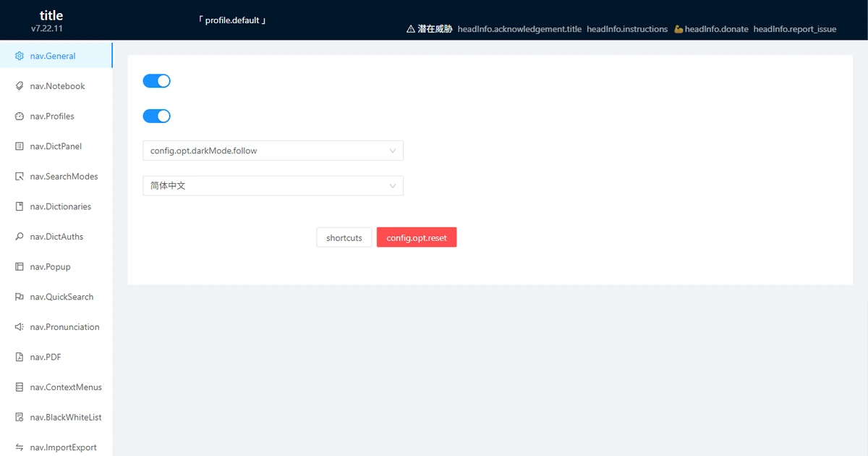868x456 pixels.
Task: Open headInfo.acknowledgement.title link
Action: coord(519,30)
